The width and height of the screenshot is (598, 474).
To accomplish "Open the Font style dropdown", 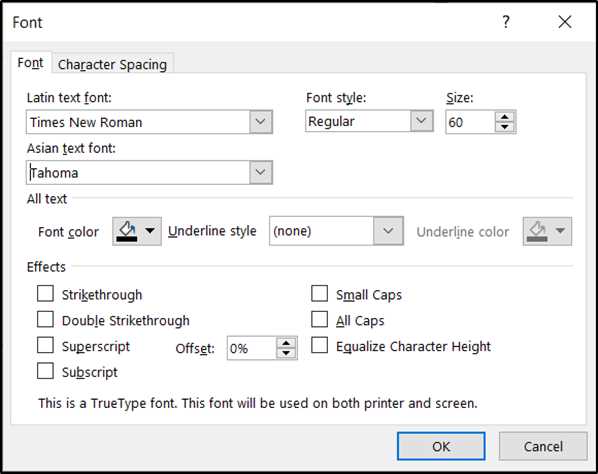I will [x=421, y=121].
